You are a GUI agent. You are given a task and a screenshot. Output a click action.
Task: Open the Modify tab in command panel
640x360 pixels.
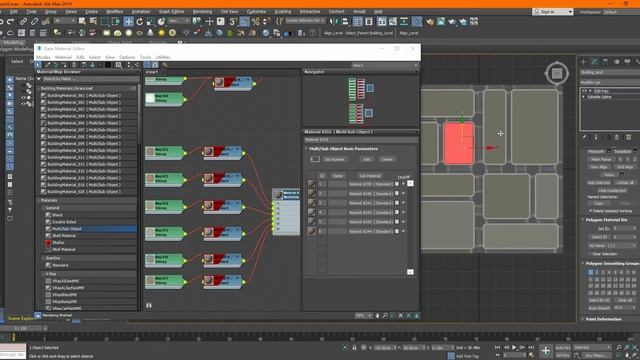tap(594, 62)
